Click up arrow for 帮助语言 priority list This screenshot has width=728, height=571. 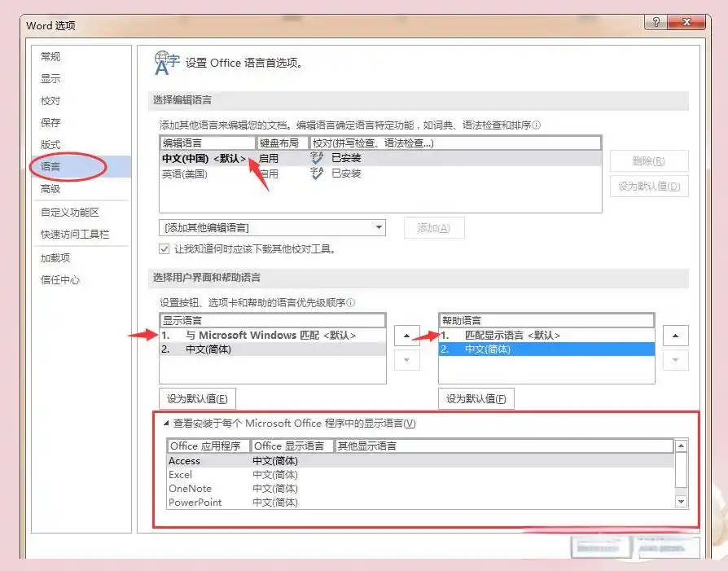pos(677,335)
